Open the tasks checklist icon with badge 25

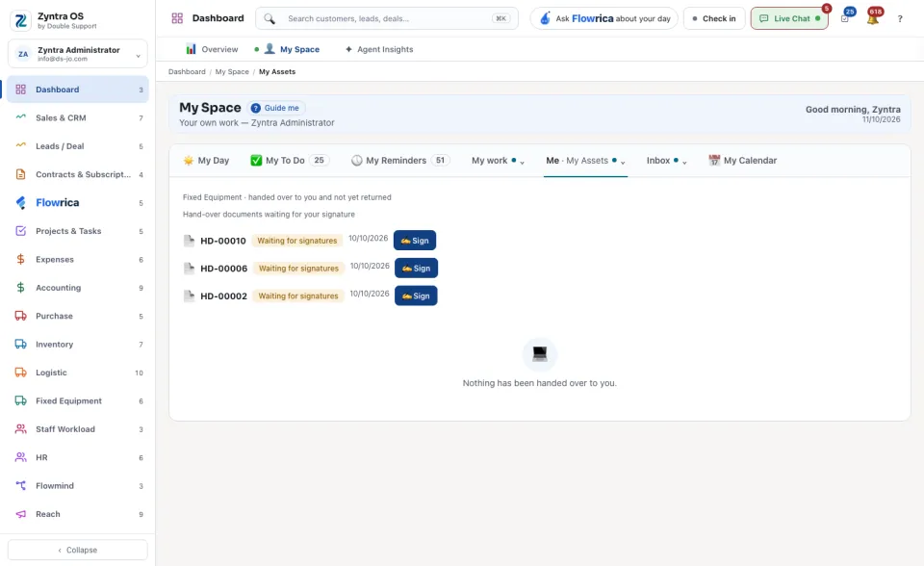[845, 18]
